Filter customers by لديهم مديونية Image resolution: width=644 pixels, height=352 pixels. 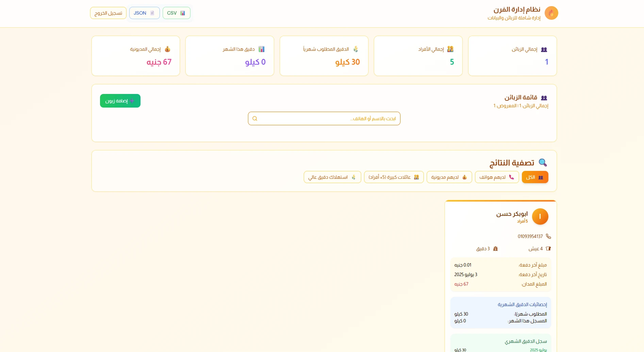449,177
